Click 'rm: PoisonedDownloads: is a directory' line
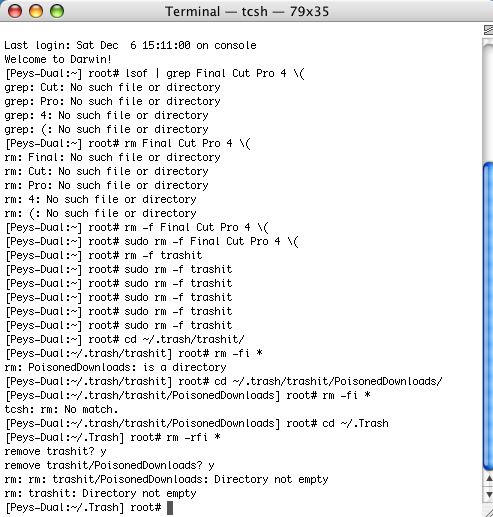The width and height of the screenshot is (493, 517). coord(115,367)
